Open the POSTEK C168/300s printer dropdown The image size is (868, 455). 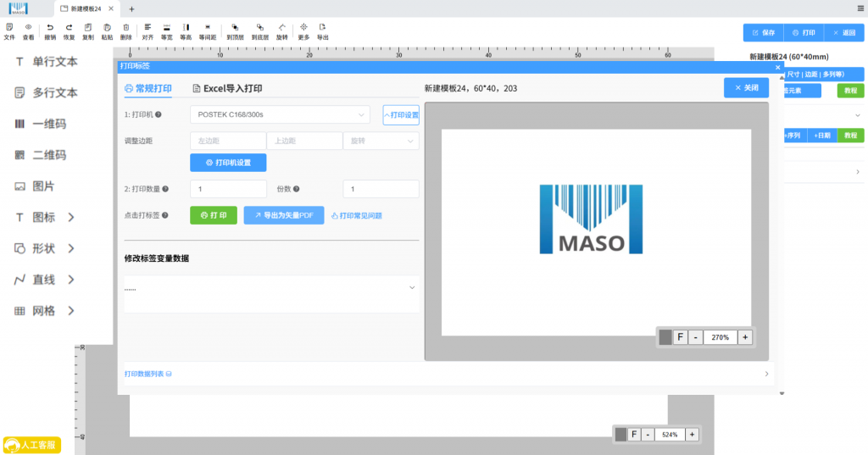click(x=280, y=114)
